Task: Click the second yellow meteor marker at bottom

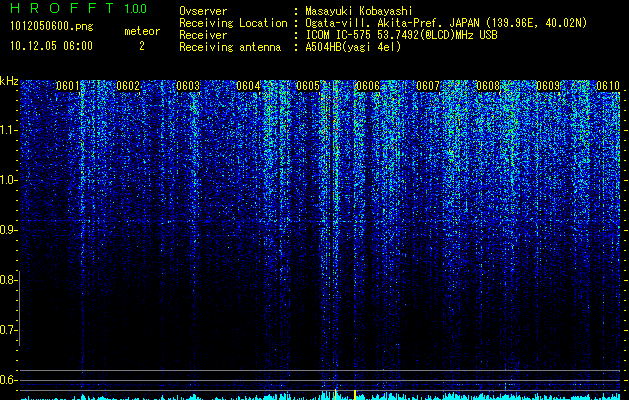Action: pos(355,395)
